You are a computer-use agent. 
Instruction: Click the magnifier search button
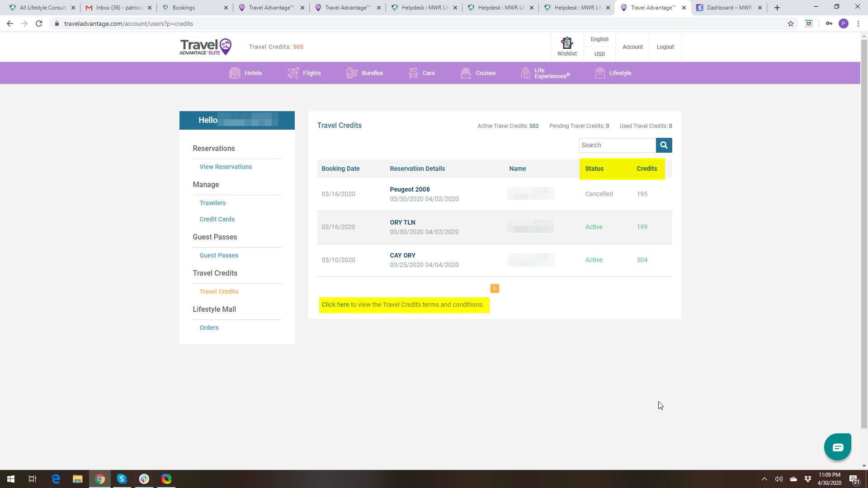(664, 145)
